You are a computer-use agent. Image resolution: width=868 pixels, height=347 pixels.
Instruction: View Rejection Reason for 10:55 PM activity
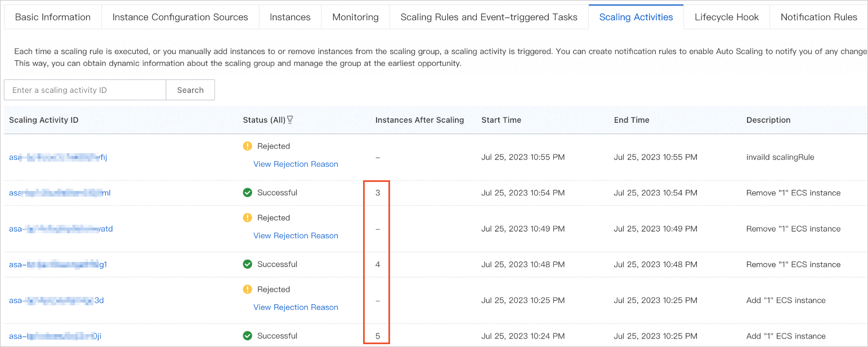point(296,164)
